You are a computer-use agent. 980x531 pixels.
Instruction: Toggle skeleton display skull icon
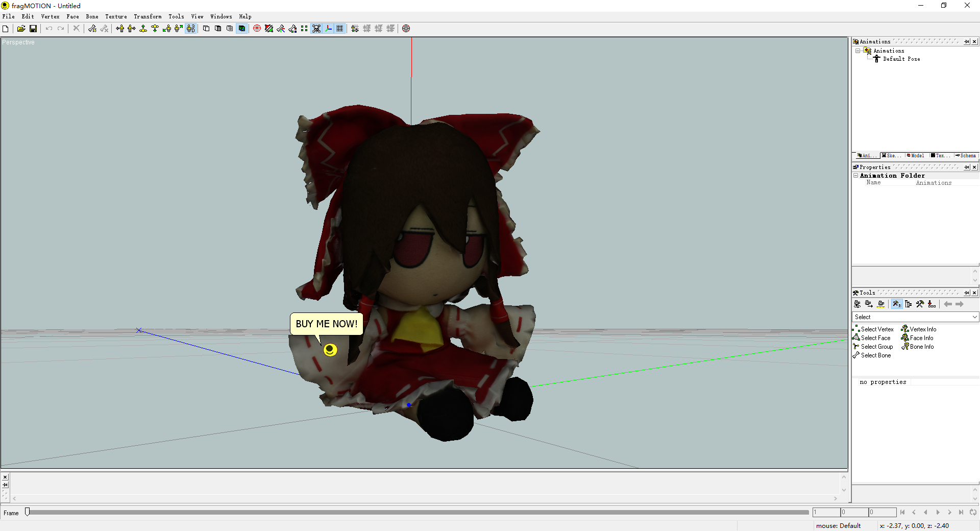point(316,29)
